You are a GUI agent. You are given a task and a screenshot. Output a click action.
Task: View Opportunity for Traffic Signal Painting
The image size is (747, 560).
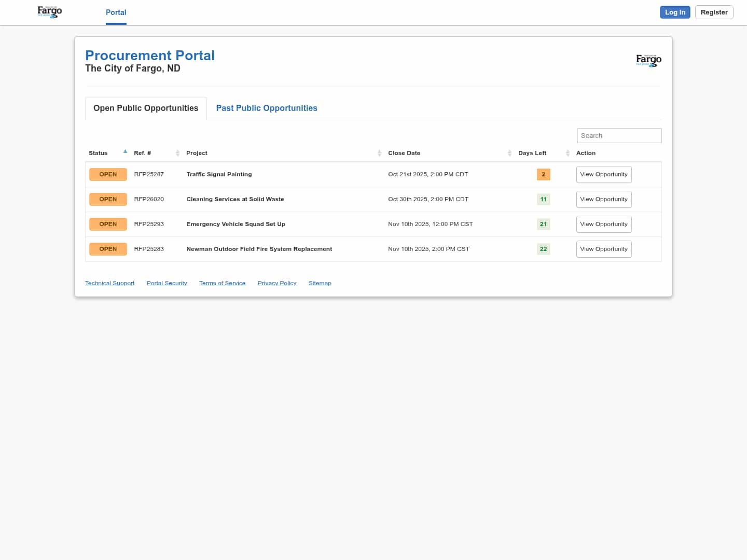[x=604, y=174]
